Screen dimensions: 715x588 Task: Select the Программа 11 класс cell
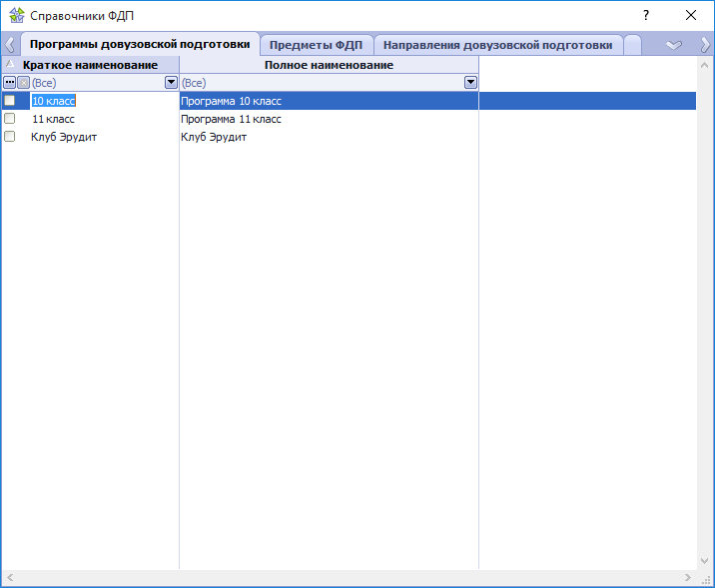click(x=231, y=119)
